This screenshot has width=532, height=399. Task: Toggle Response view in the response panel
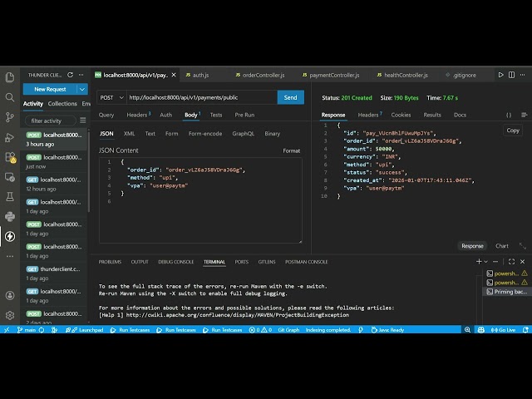[x=472, y=246]
